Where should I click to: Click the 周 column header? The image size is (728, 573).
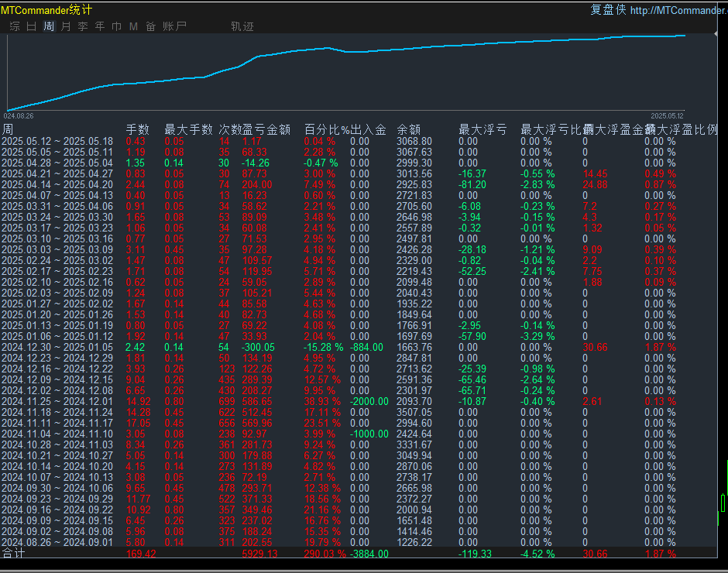click(8, 129)
